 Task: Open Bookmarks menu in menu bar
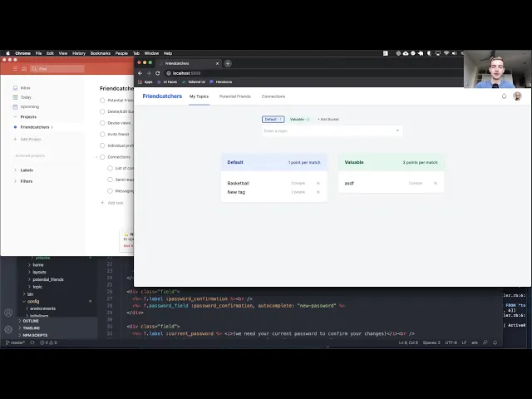click(x=100, y=53)
